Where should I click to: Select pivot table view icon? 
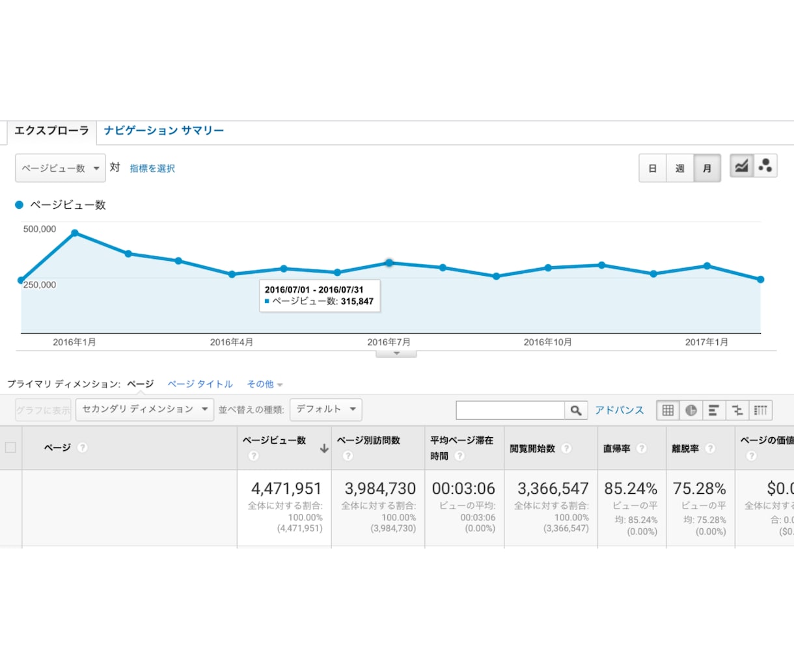pos(760,410)
